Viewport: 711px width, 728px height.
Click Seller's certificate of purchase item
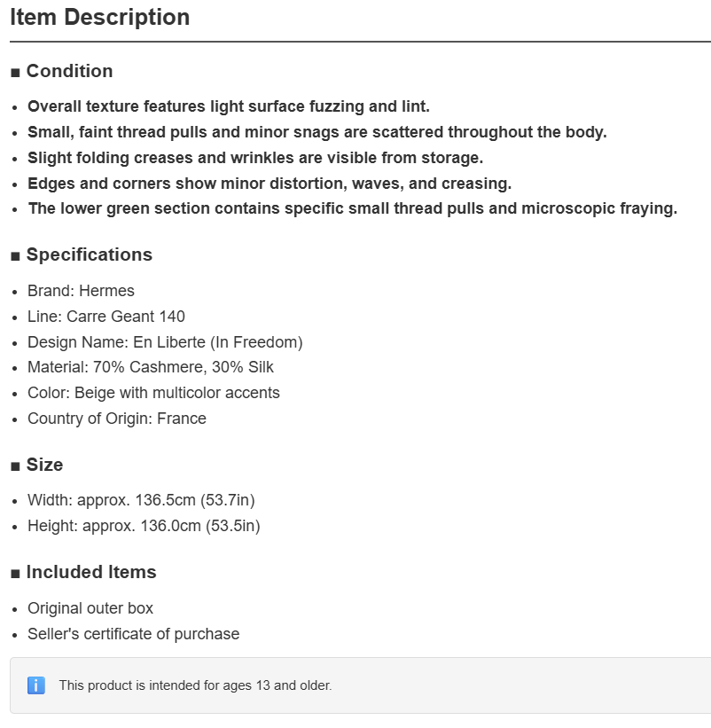point(133,634)
